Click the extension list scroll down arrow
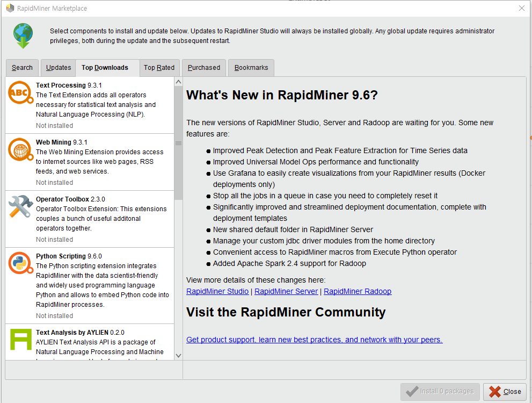The image size is (532, 403). coord(178,356)
